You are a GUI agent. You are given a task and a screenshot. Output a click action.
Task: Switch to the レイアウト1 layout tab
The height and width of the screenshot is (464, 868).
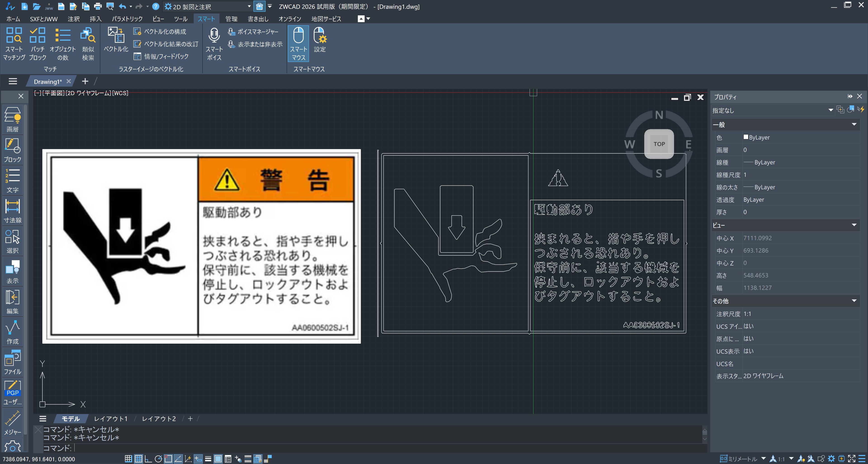tap(111, 419)
